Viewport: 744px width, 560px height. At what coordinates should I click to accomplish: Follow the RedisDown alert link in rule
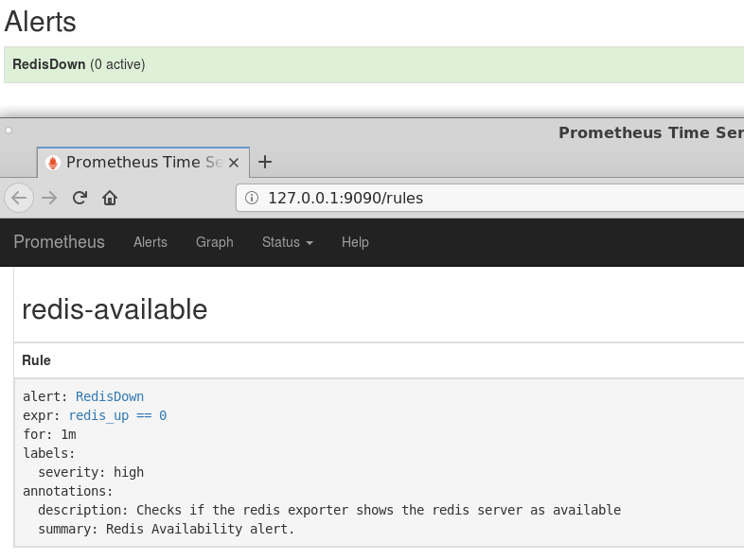110,396
